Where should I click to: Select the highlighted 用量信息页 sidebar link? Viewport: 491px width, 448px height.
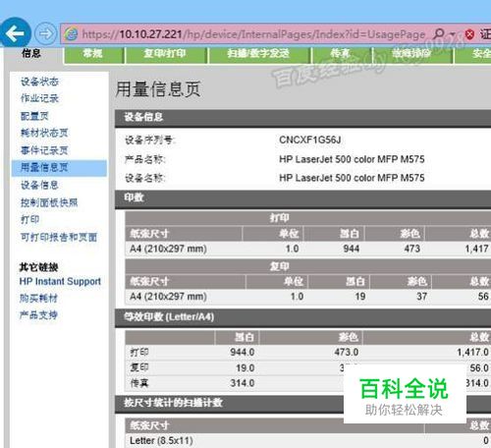[x=59, y=168]
